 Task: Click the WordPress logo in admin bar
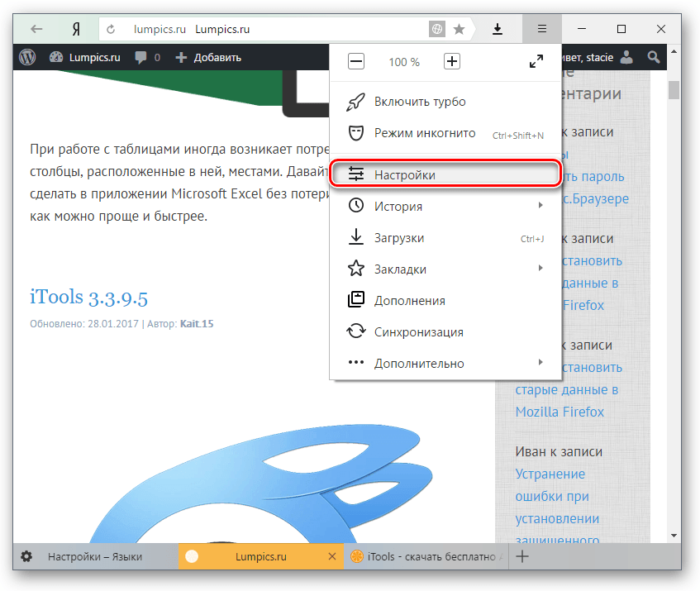(x=27, y=57)
